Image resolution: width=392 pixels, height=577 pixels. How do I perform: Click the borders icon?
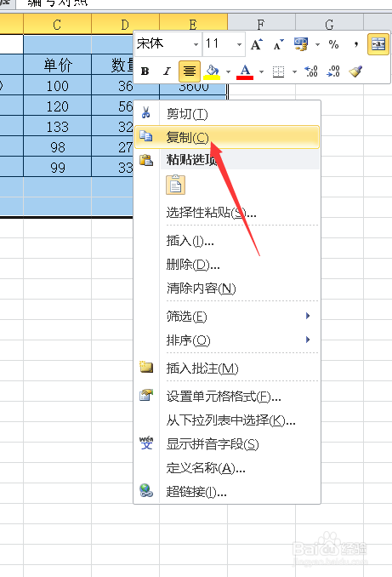[x=278, y=71]
